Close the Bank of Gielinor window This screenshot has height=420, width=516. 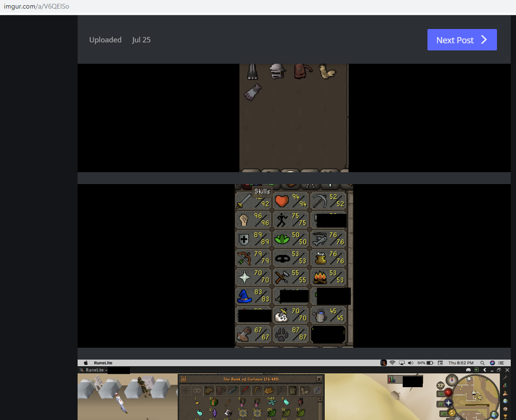click(x=319, y=379)
